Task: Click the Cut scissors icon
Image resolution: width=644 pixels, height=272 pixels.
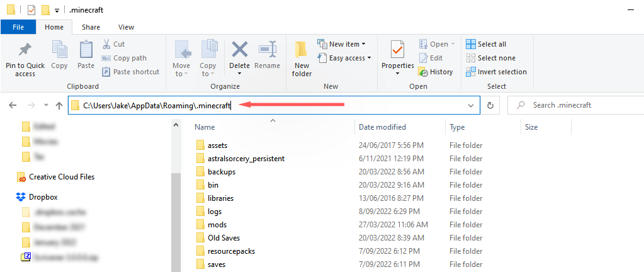Action: pos(106,44)
